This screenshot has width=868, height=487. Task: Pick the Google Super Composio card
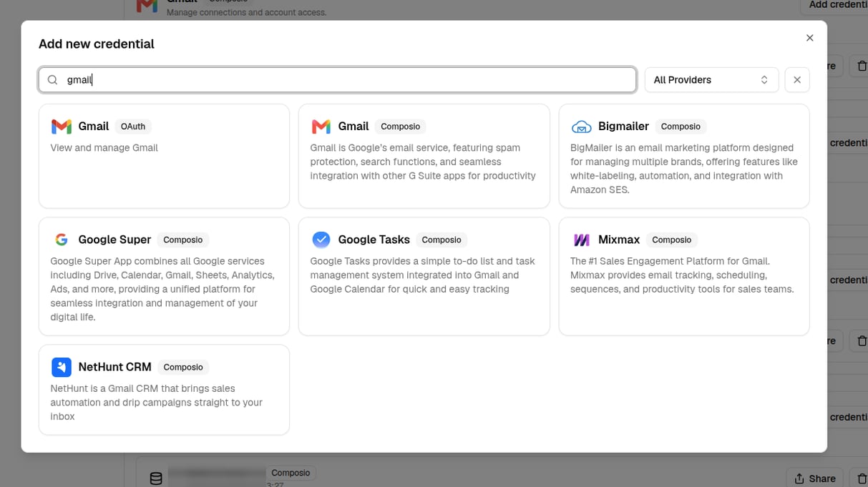click(x=164, y=276)
